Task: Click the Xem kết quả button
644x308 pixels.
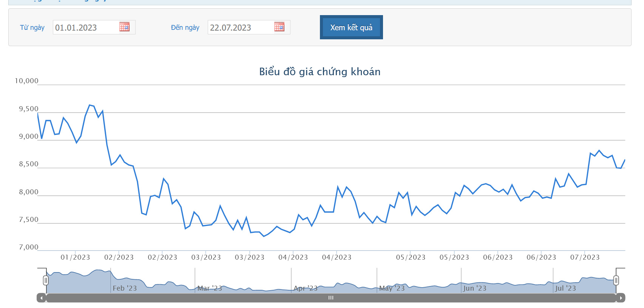Action: 351,27
